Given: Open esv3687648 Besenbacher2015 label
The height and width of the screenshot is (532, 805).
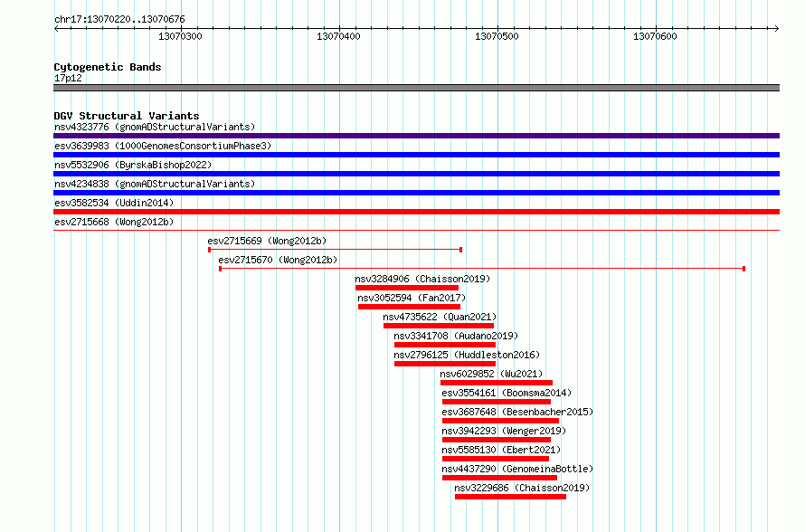Looking at the screenshot, I should [x=517, y=412].
